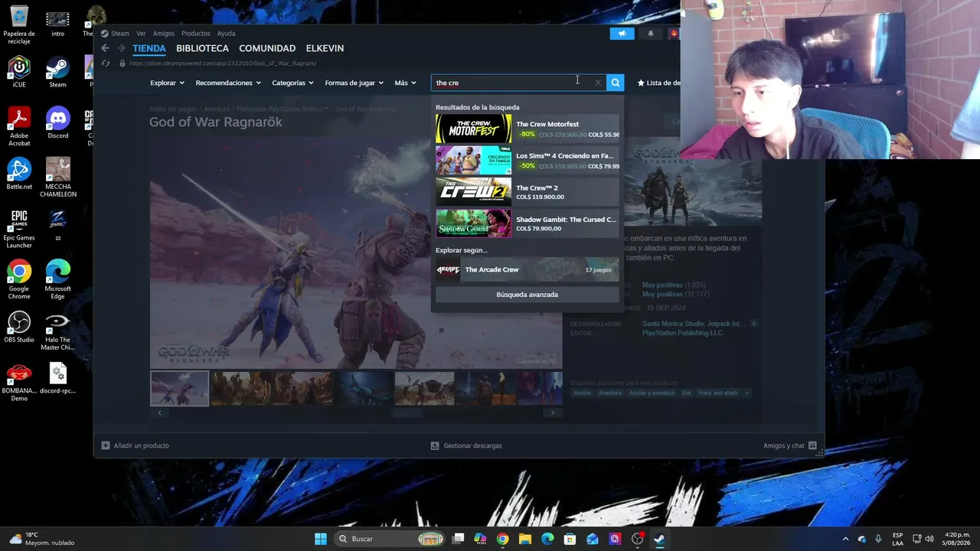Show hidden system tray icons
Image resolution: width=980 pixels, height=551 pixels.
pyautogui.click(x=845, y=539)
